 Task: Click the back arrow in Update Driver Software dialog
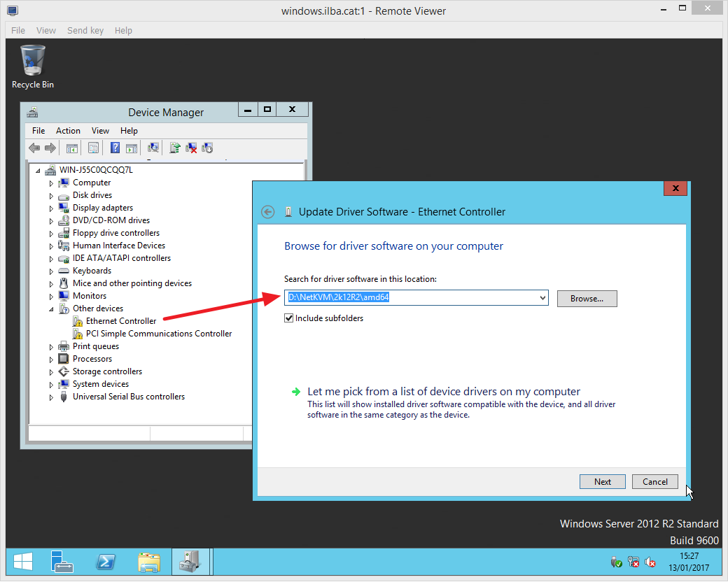[x=268, y=212]
